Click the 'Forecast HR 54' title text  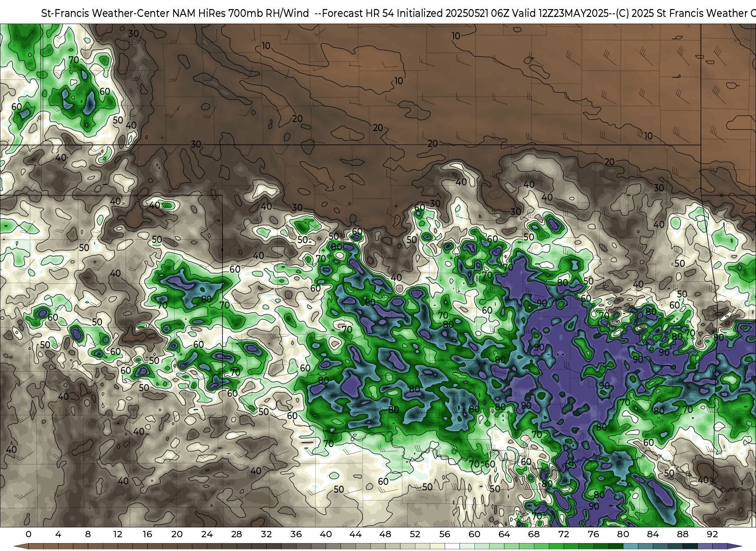click(358, 13)
